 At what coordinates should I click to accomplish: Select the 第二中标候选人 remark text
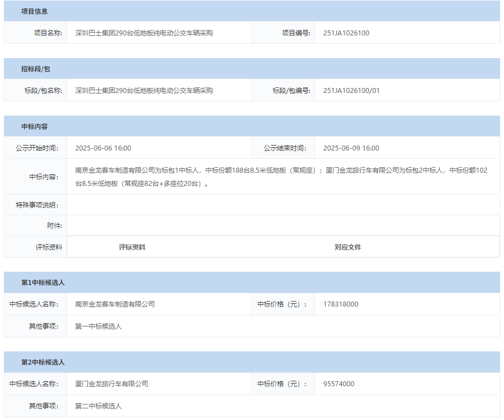(x=98, y=406)
